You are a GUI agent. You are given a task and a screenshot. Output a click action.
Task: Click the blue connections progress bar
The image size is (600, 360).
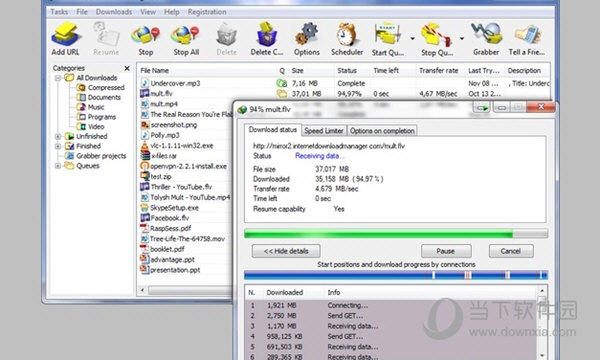tap(396, 275)
